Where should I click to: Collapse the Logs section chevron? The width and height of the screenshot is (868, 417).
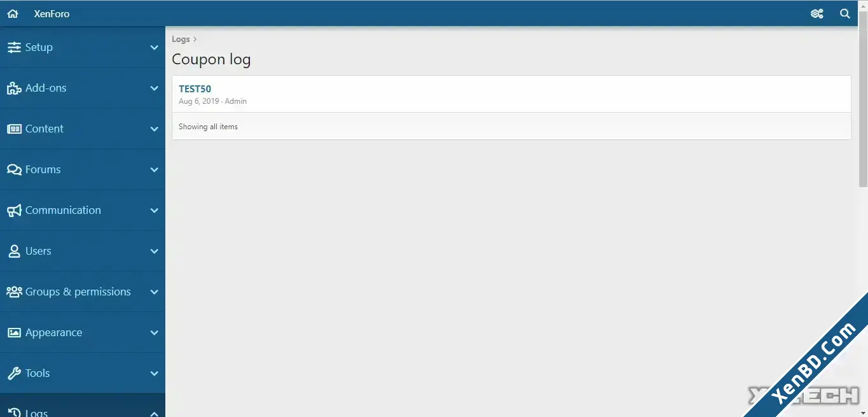pos(154,413)
